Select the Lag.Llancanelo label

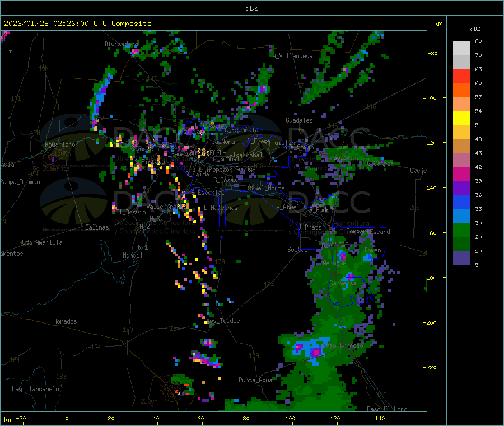point(35,389)
